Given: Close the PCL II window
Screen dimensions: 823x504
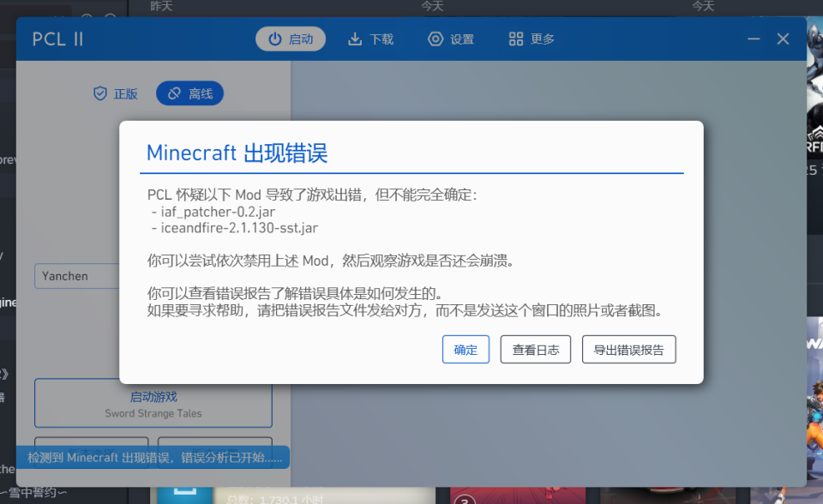Looking at the screenshot, I should coord(783,39).
